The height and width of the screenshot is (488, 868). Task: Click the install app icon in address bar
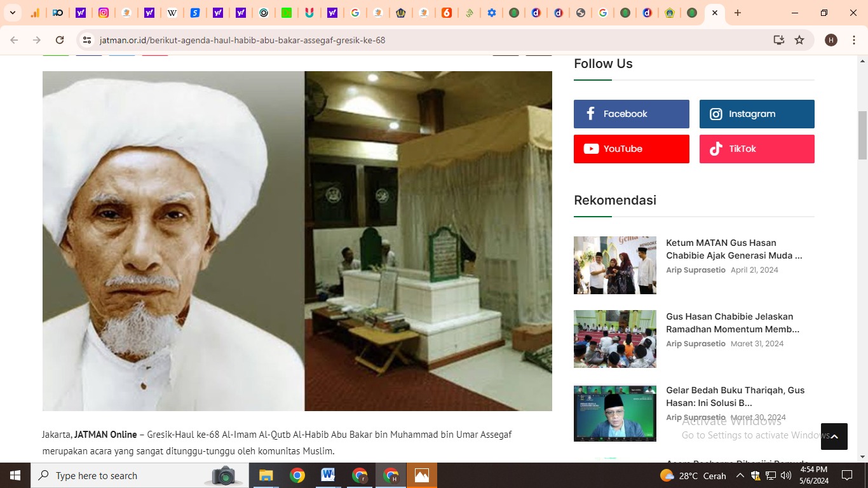click(778, 40)
